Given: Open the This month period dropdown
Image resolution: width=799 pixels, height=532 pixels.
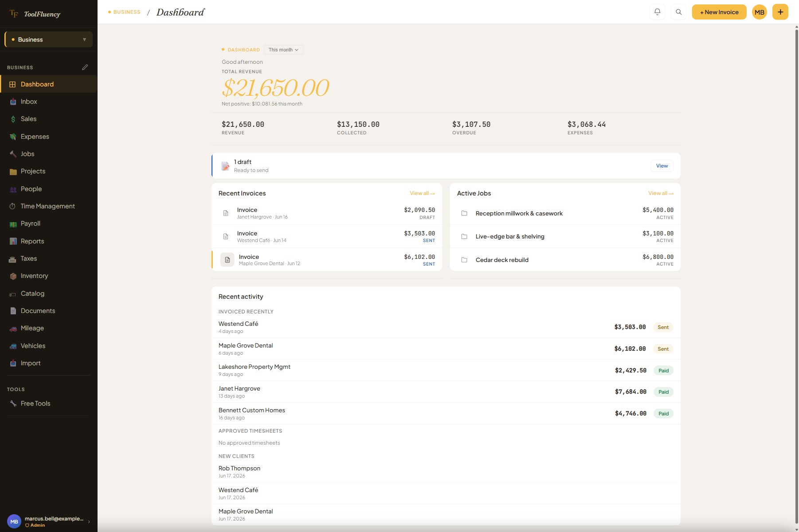Looking at the screenshot, I should [x=283, y=50].
